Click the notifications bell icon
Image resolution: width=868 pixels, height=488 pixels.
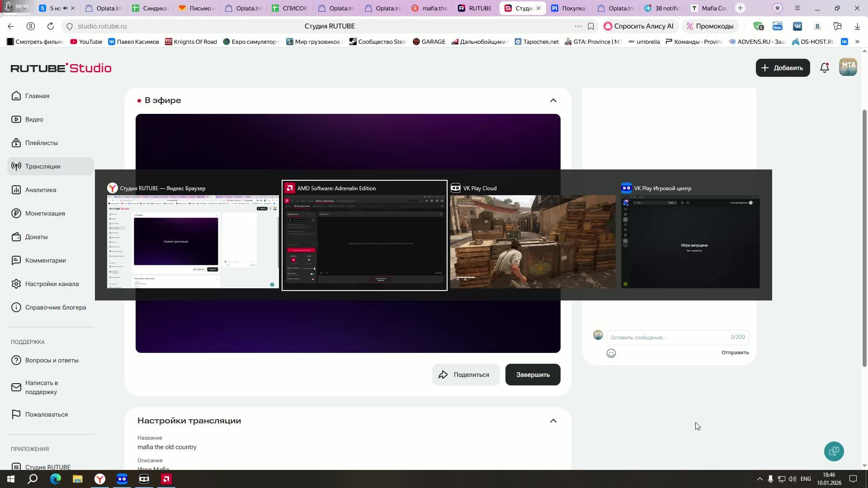point(825,68)
